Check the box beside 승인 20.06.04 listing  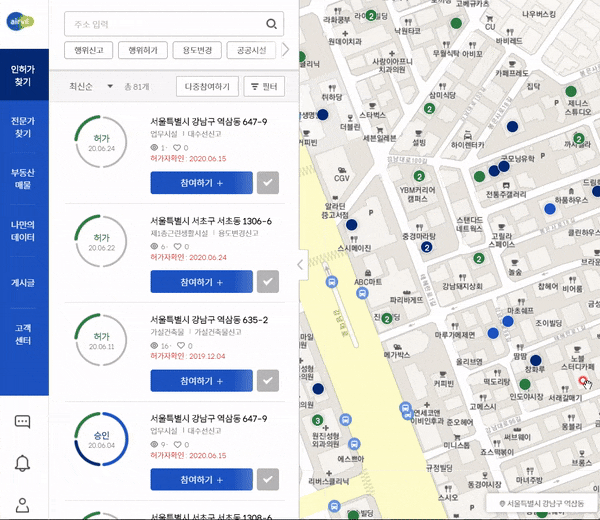point(268,479)
